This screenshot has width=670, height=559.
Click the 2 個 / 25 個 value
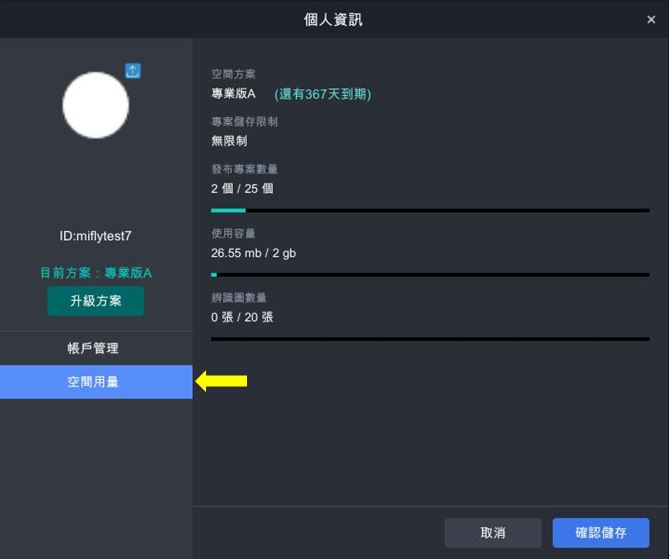point(242,188)
